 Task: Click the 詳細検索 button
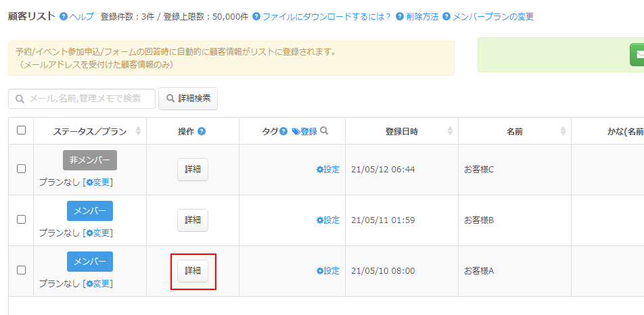pos(188,99)
